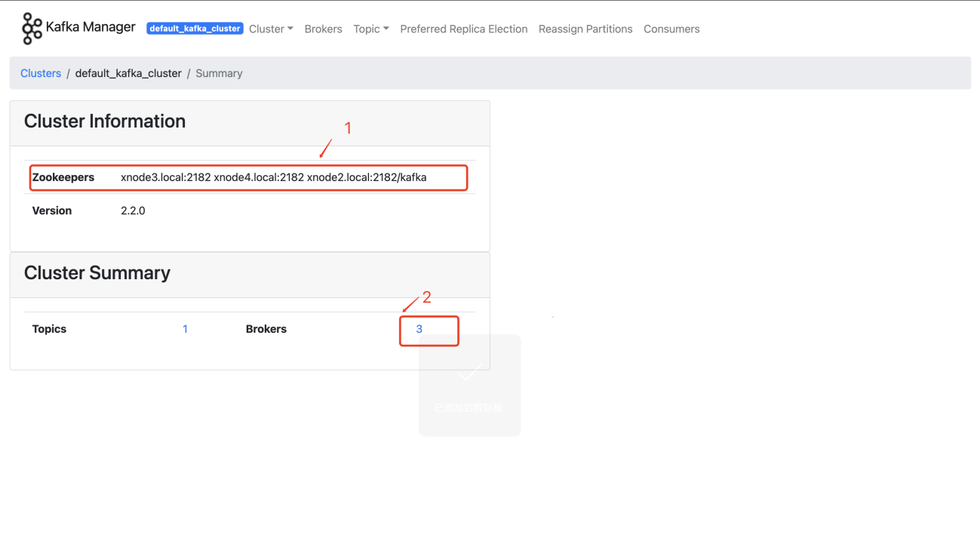The height and width of the screenshot is (538, 980).
Task: Open the Reassign Partitions page
Action: click(585, 29)
